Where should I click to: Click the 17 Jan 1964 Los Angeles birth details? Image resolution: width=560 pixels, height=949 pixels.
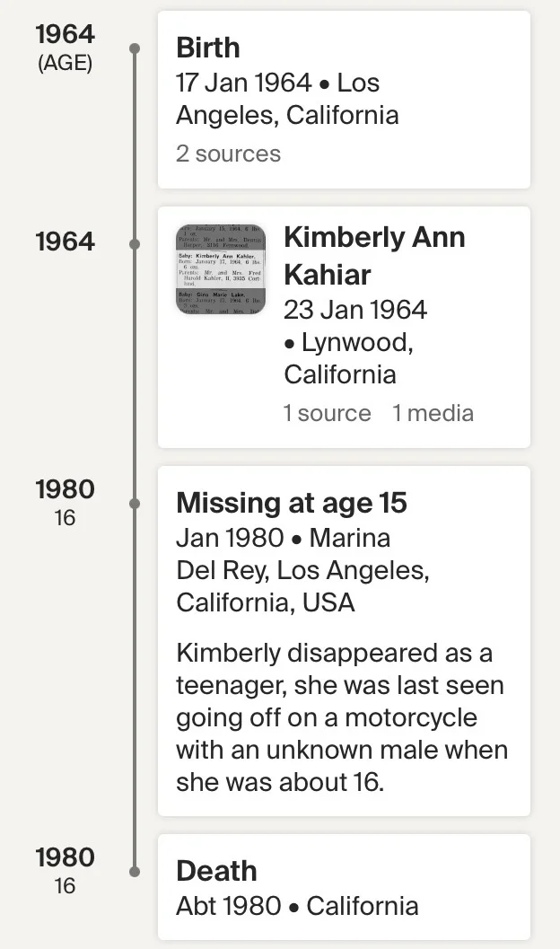click(x=287, y=99)
